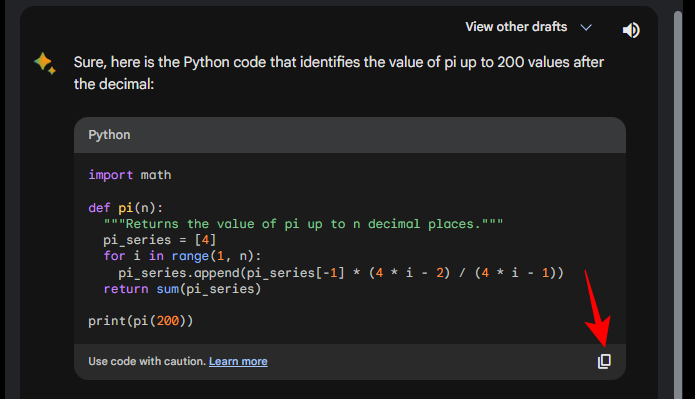Click the 'pi_series = [4]' line
Screen dimensions: 695x399
point(160,240)
